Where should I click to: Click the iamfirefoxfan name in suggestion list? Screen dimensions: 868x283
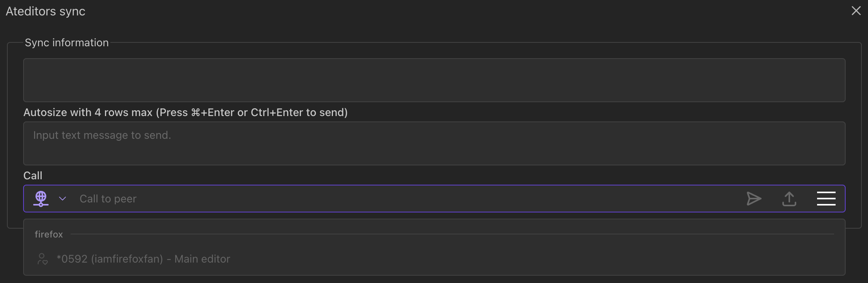(127, 259)
